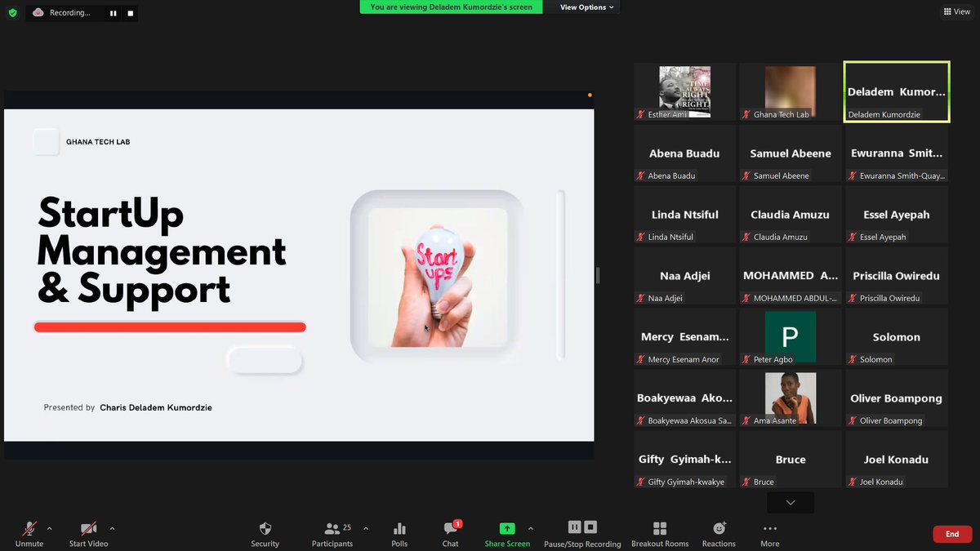Click the StartUp Management & Support title
The width and height of the screenshot is (980, 551).
click(162, 251)
